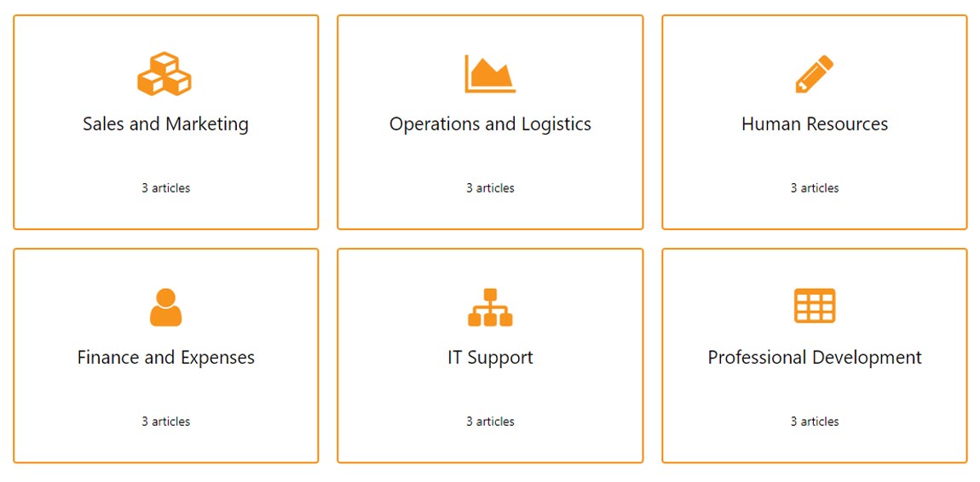980x482 pixels.
Task: Click the pencil icon above Human Resources
Action: (814, 74)
